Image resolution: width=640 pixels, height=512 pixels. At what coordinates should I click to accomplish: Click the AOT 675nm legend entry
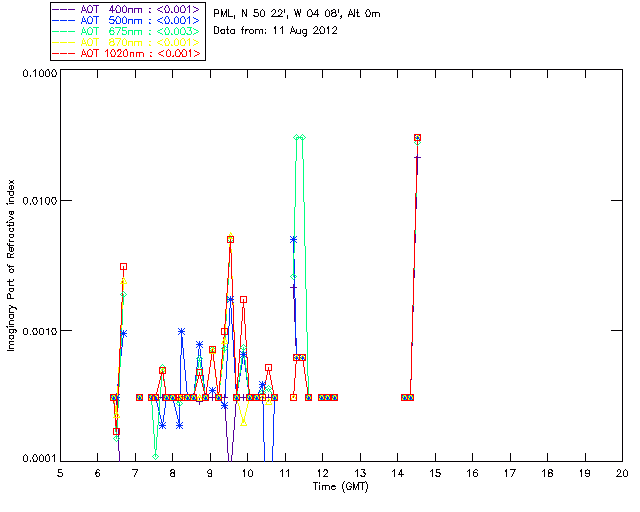127,31
